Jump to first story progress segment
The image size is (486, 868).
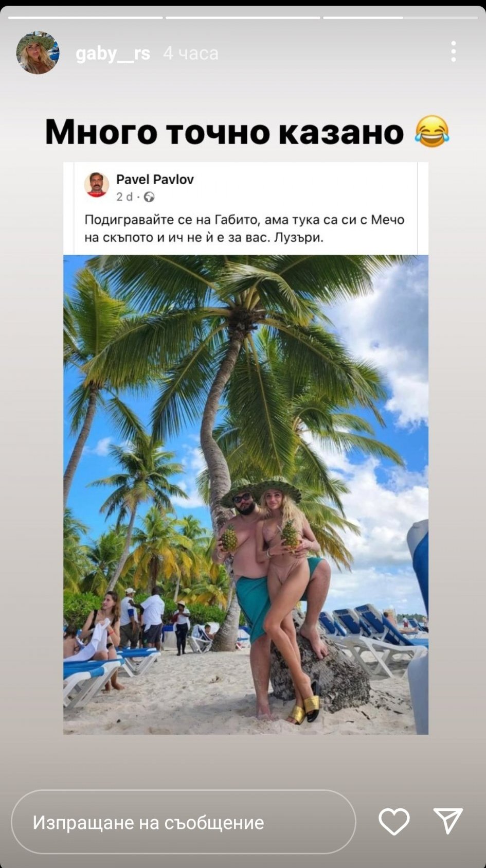85,17
